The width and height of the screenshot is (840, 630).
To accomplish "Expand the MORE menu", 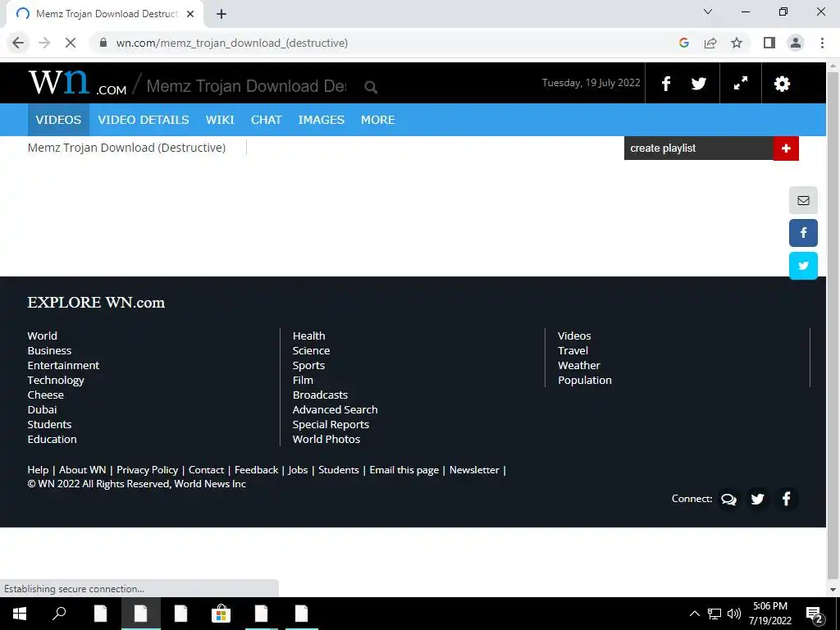I will click(378, 120).
